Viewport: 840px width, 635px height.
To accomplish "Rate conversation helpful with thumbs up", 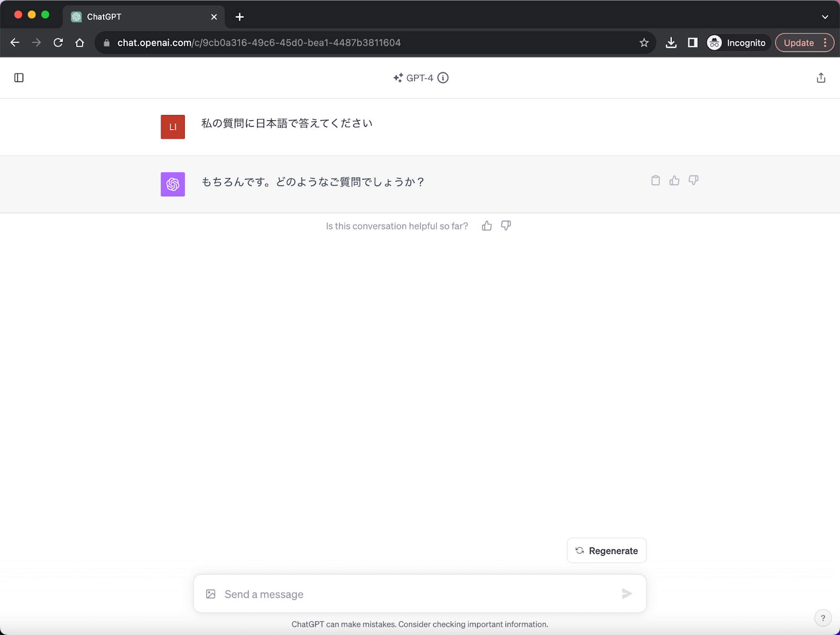I will click(x=487, y=226).
